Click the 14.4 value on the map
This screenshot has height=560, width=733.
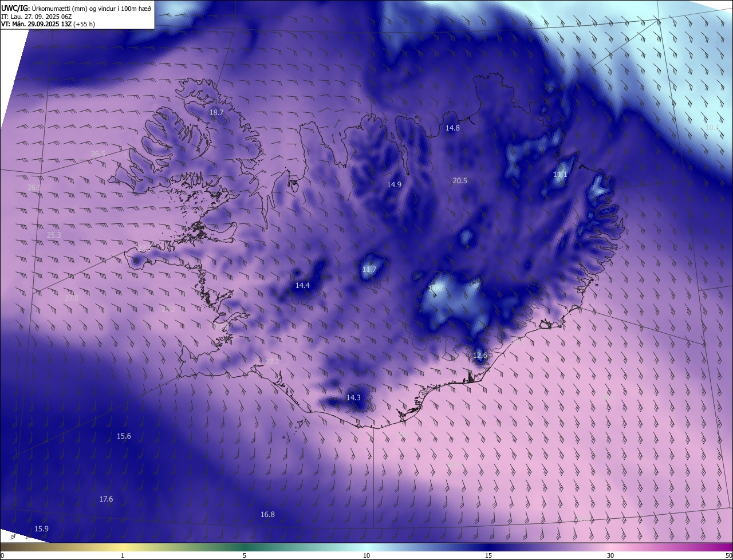point(302,285)
